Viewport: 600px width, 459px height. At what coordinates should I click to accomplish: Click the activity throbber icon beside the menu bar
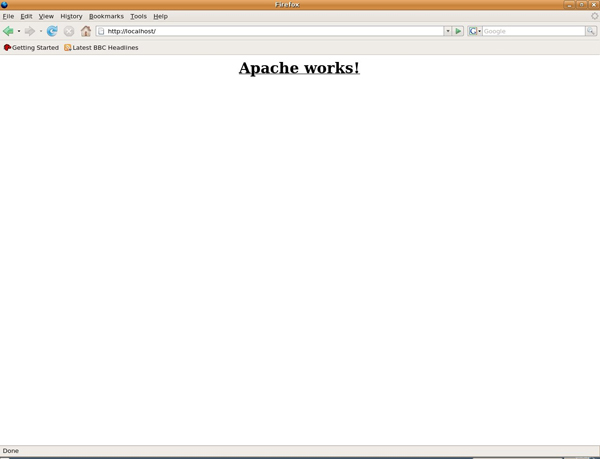click(594, 16)
